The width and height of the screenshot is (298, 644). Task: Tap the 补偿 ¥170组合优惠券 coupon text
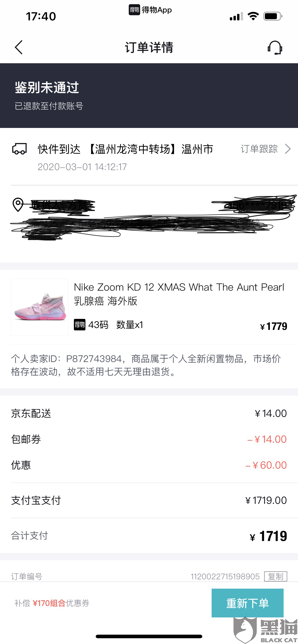coord(52,603)
